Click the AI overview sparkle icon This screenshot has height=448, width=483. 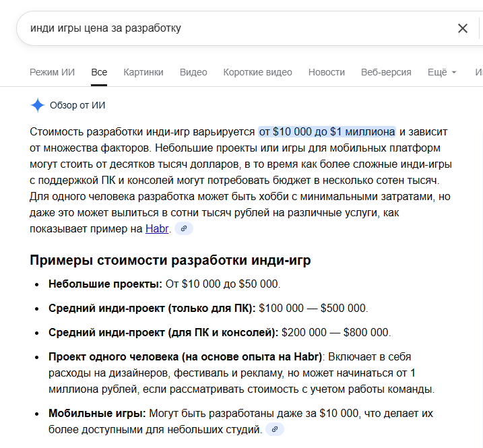coord(38,105)
